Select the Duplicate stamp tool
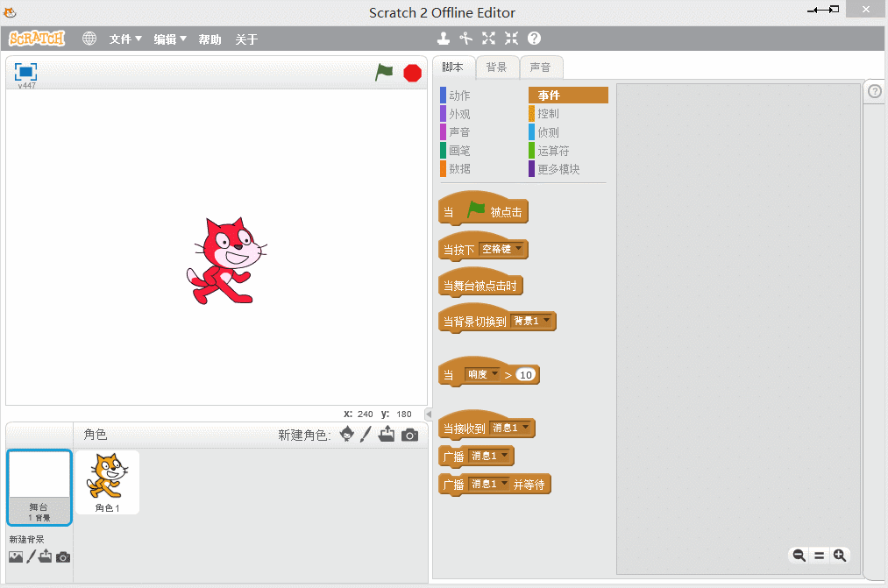Image resolution: width=888 pixels, height=588 pixels. point(444,39)
